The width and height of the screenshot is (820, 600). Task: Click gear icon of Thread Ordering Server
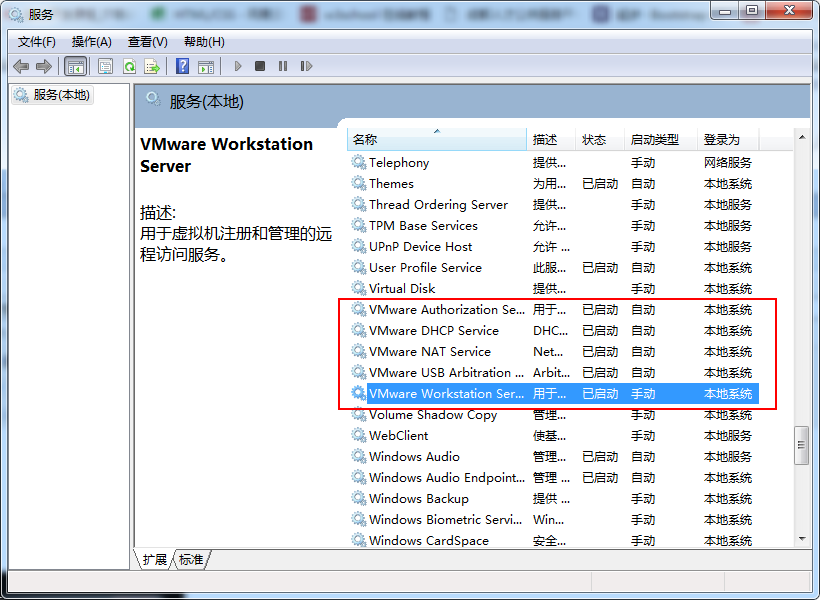358,204
